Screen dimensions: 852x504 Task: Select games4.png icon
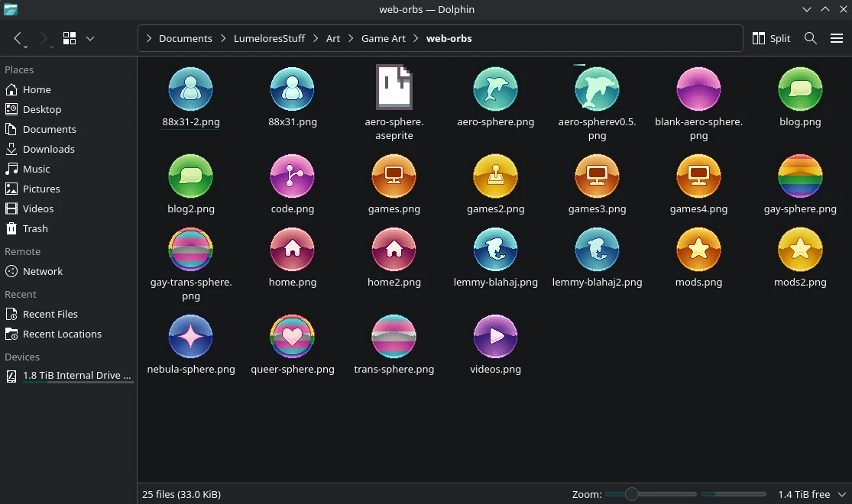698,176
